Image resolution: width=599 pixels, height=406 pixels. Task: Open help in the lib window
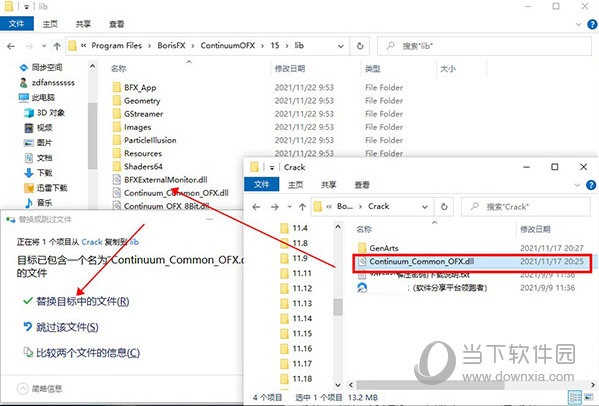pyautogui.click(x=592, y=24)
